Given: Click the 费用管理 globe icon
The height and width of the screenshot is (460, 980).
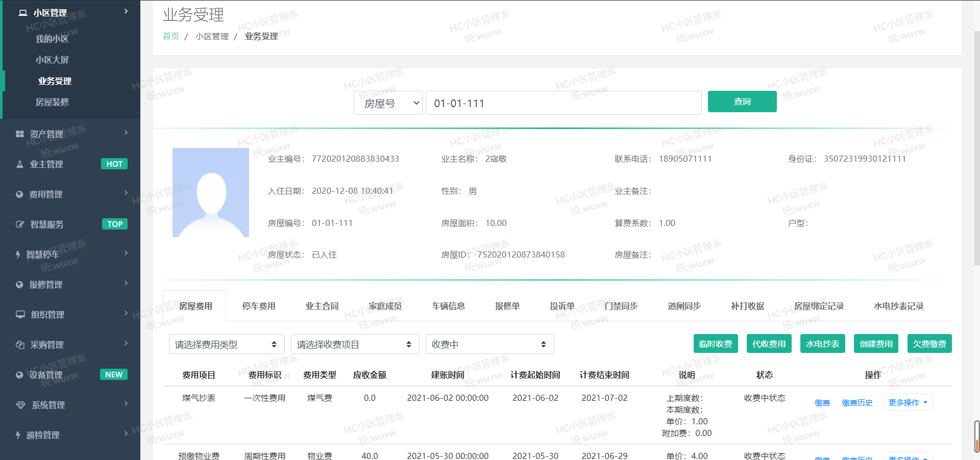Looking at the screenshot, I should [x=19, y=194].
